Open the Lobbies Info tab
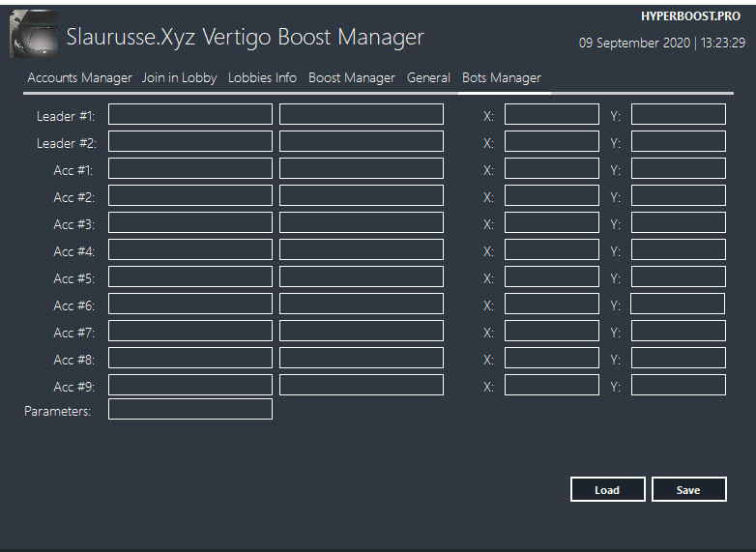Image resolution: width=756 pixels, height=552 pixels. [262, 78]
